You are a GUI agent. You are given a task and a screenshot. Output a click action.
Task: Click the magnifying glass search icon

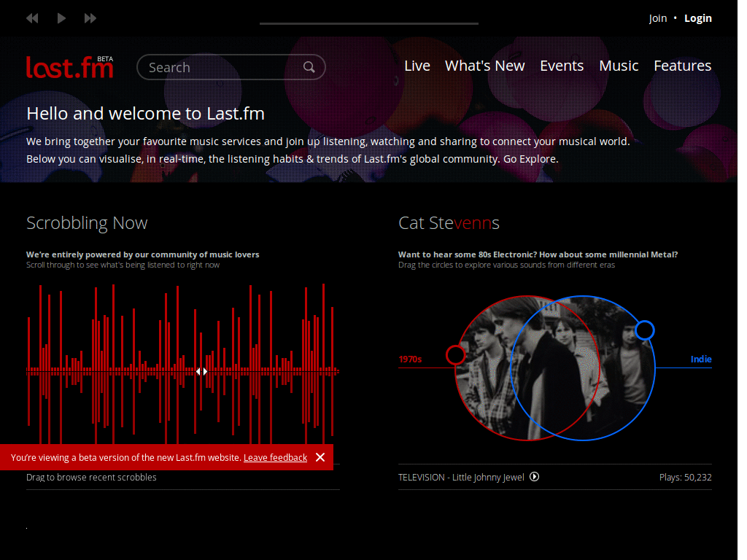coord(309,66)
